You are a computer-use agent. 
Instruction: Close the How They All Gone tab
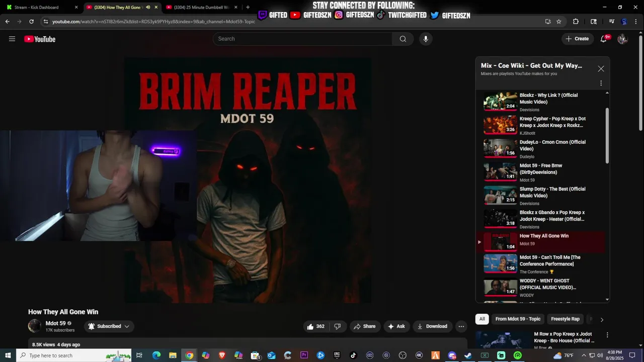coord(156,7)
